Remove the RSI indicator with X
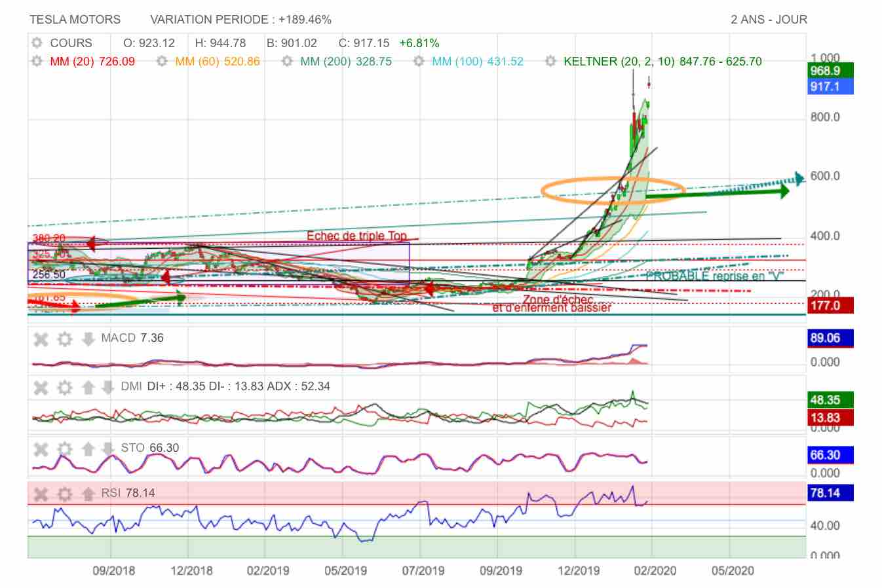The image size is (882, 588). pos(41,494)
